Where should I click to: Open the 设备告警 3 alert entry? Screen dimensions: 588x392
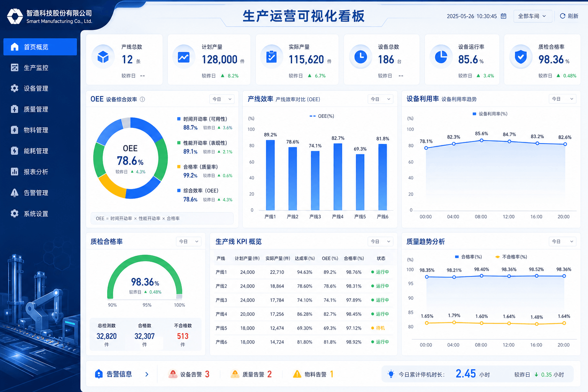(x=189, y=374)
